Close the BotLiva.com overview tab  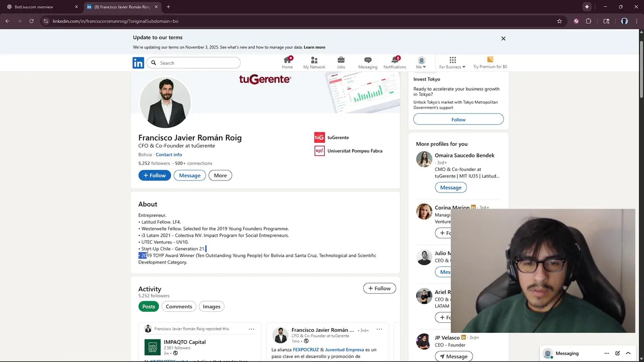(x=76, y=7)
